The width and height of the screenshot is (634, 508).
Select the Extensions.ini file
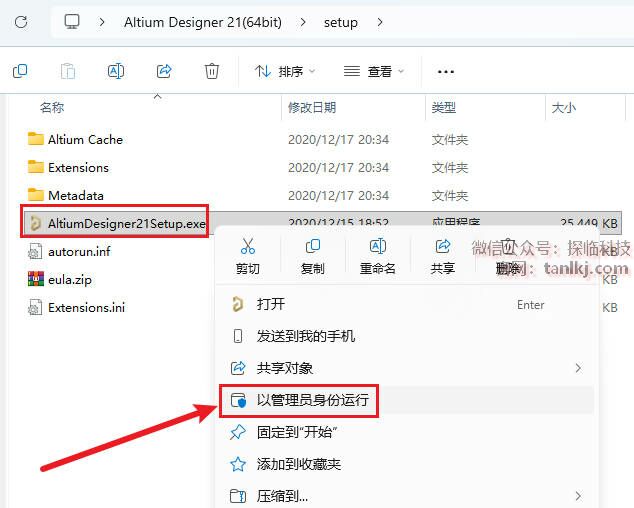pos(76,307)
